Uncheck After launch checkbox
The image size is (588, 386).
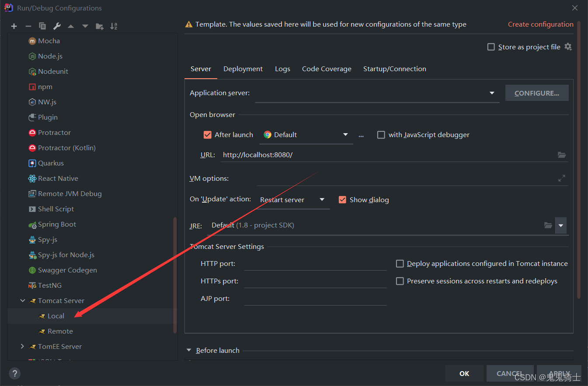tap(208, 135)
